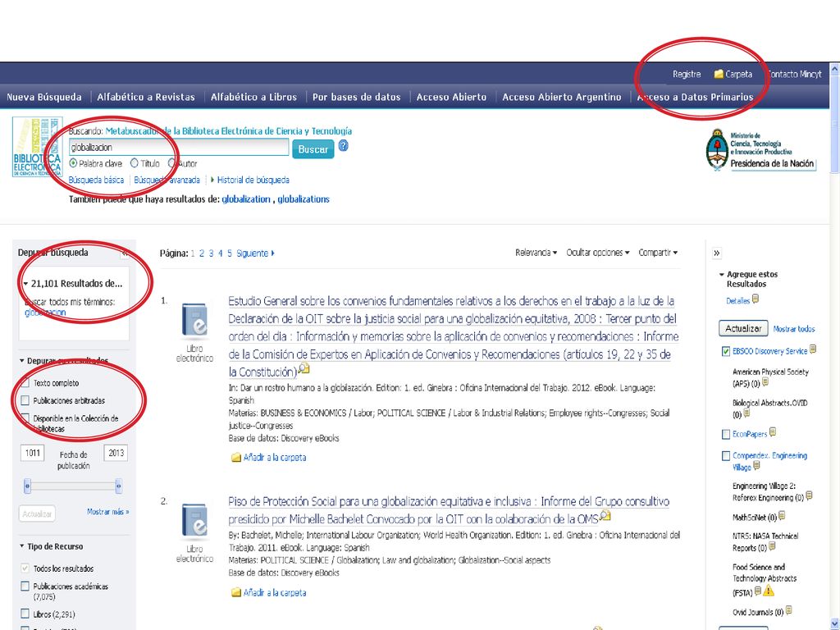The height and width of the screenshot is (630, 840).
Task: Open preview magnifier icon after first result title
Action: coord(304,368)
